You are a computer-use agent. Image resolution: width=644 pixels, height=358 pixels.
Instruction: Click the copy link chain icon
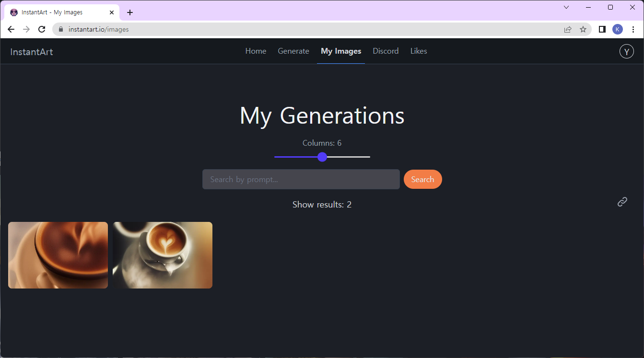(622, 202)
